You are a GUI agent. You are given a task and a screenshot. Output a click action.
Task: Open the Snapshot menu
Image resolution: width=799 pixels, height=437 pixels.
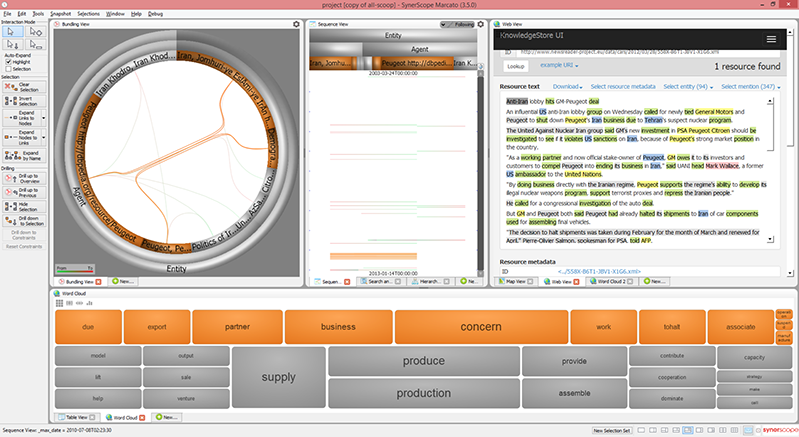point(61,14)
